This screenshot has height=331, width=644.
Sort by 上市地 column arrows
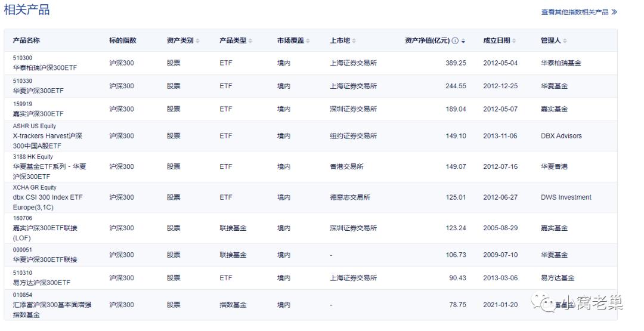(354, 41)
